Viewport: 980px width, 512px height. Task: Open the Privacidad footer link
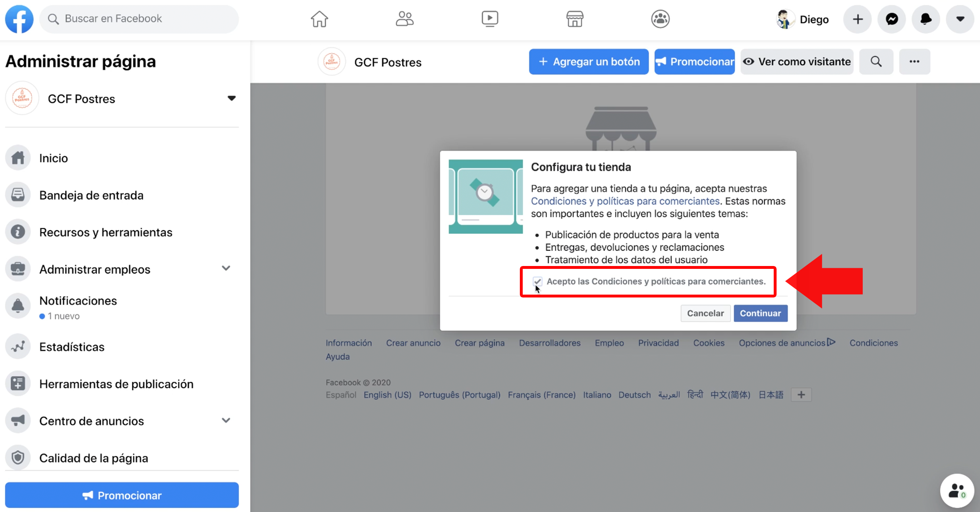[x=658, y=343]
